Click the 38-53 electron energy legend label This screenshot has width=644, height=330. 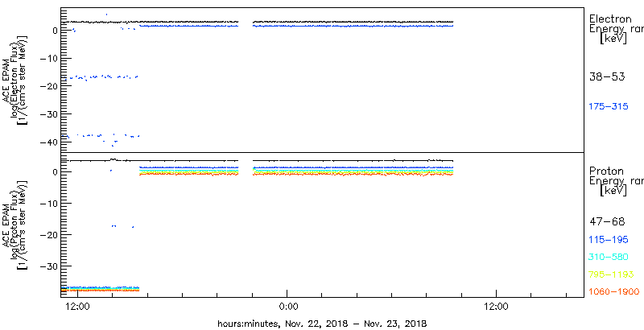(607, 77)
